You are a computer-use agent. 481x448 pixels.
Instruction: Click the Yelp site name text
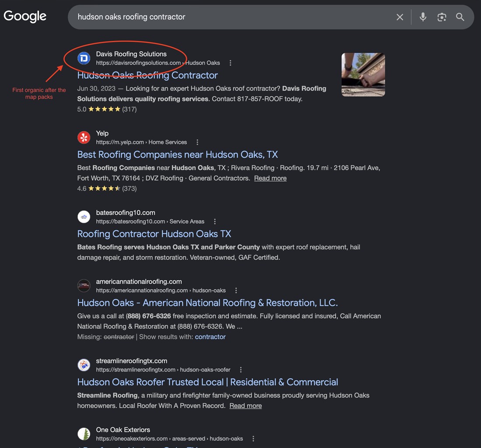102,133
